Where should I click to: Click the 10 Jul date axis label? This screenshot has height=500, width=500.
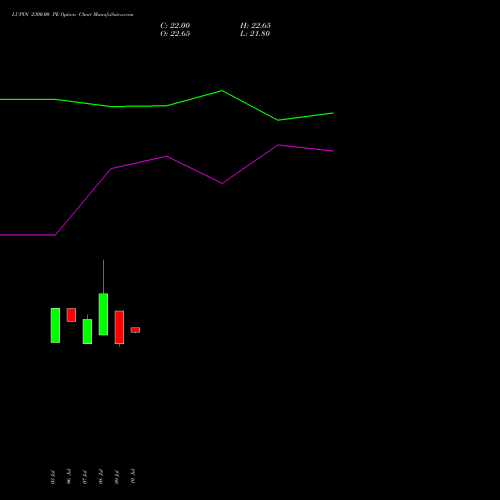pos(133,477)
